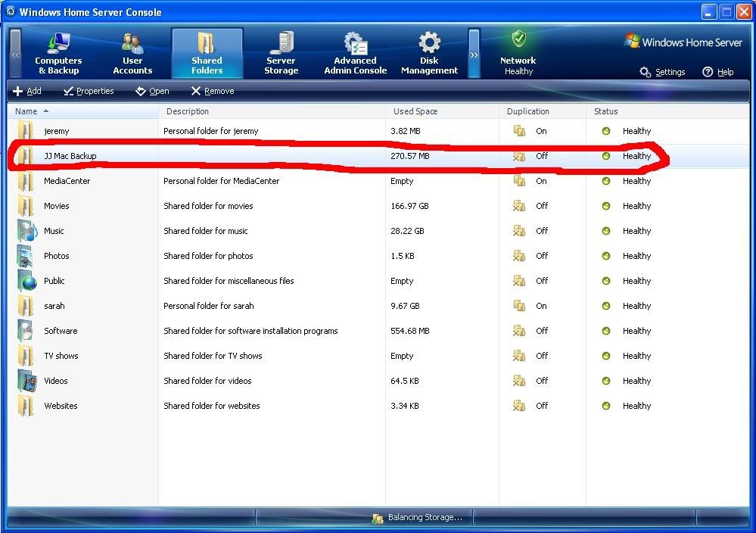Screen dimensions: 756x533
Task: Go to the Server Storage tab
Action: point(281,54)
